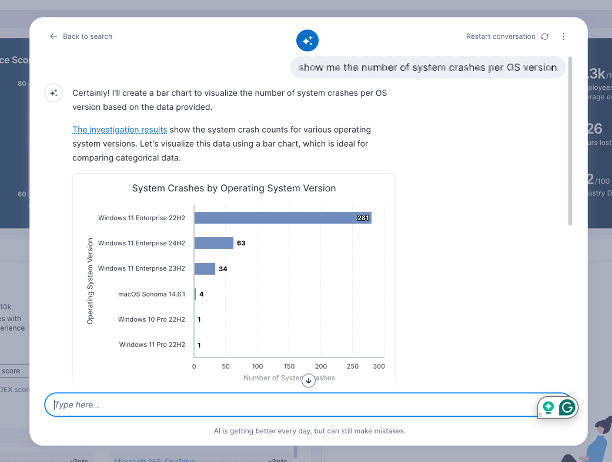
Task: Click the Grammarly G icon
Action: click(x=567, y=406)
